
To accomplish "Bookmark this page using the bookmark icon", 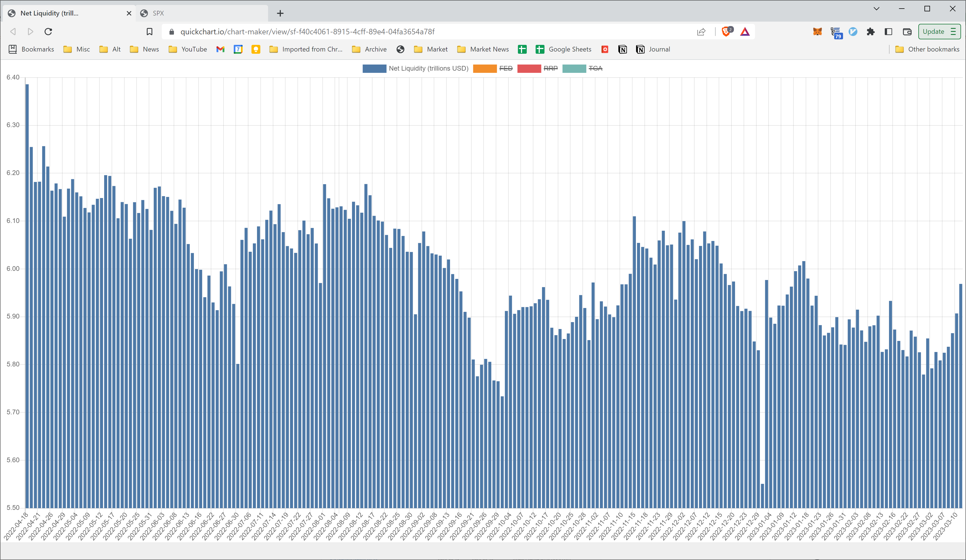I will click(x=150, y=31).
